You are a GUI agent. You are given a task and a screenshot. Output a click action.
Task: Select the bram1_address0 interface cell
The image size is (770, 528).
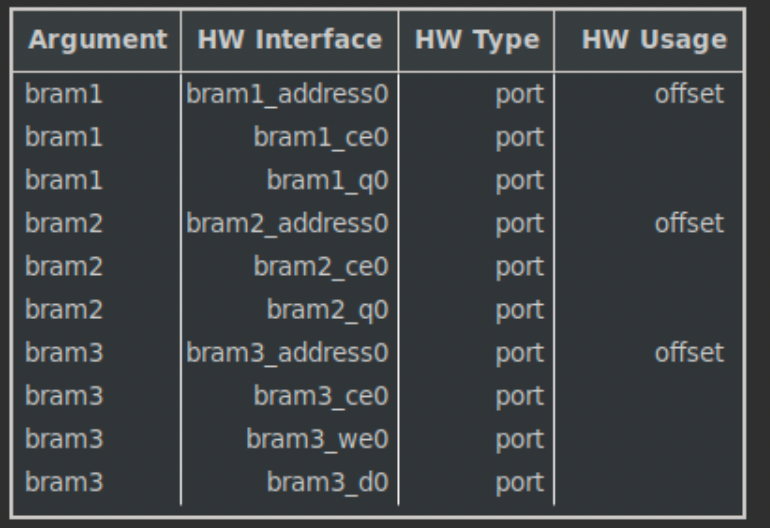click(287, 94)
